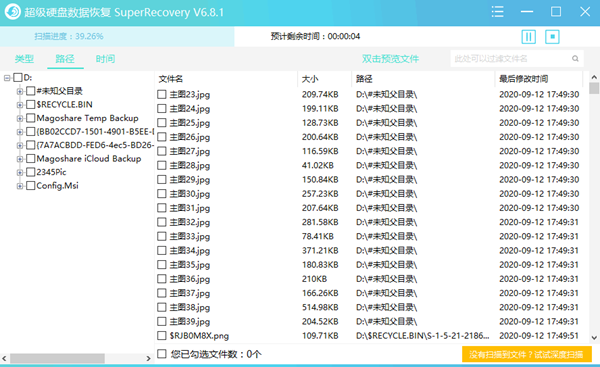Expand the $RECYCLE.BIN folder
600x367 pixels.
pos(20,105)
